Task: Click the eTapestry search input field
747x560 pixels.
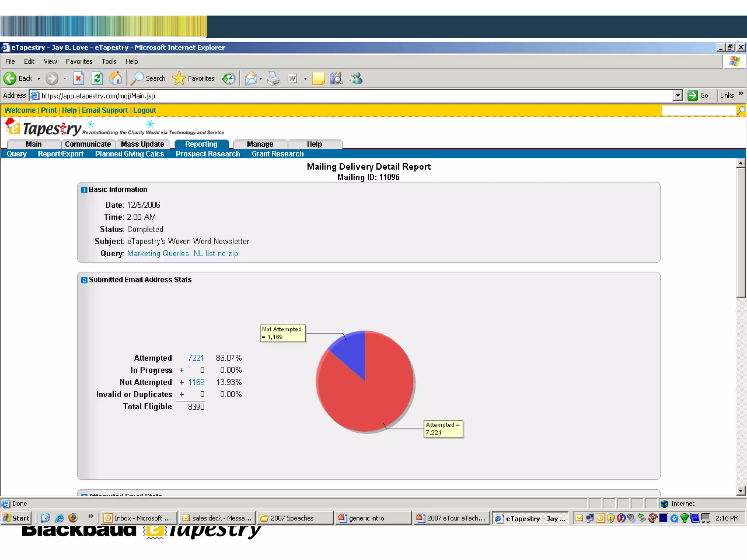Action: [698, 110]
